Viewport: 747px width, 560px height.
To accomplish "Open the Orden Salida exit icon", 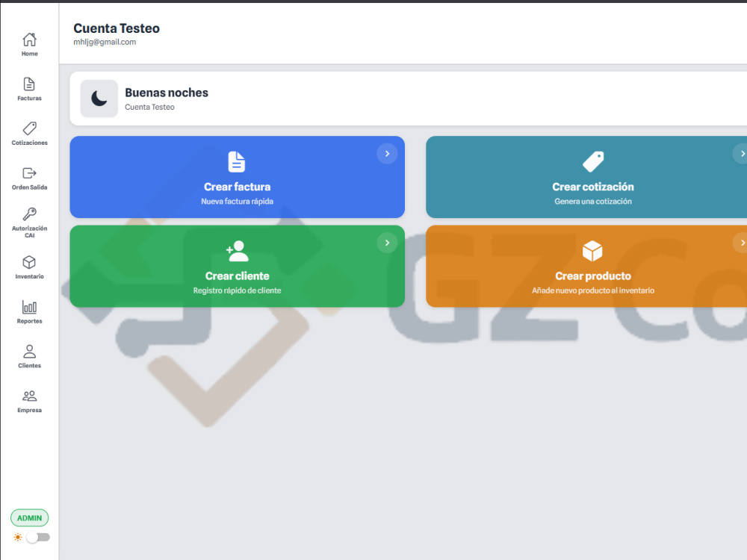I will (x=30, y=173).
